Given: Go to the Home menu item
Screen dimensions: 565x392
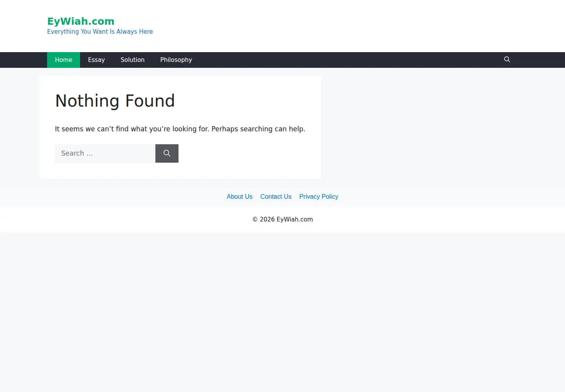Looking at the screenshot, I should [x=64, y=60].
